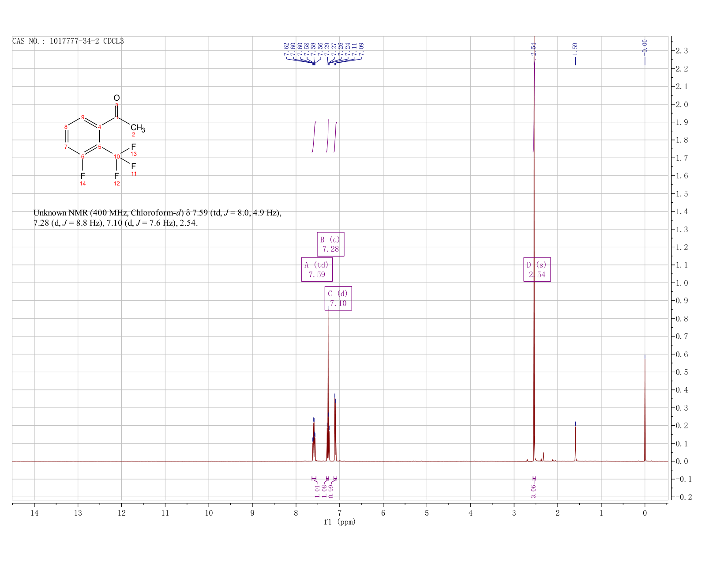
Task: Click the tall chloroform peak at 7.26 ppm
Action: pos(328,384)
